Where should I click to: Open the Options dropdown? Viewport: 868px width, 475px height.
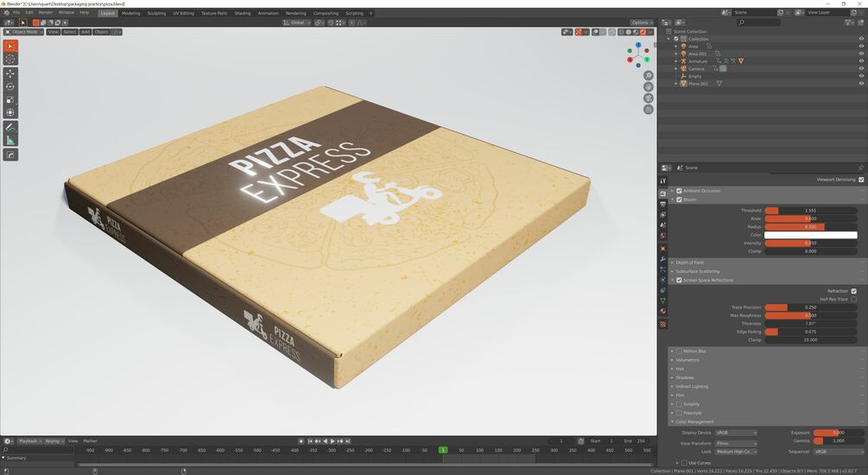[x=642, y=22]
